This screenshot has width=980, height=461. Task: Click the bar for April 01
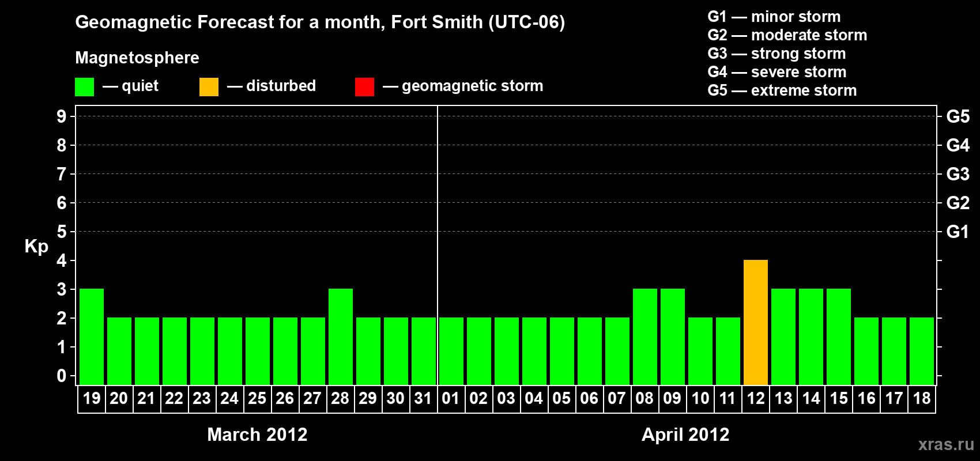(x=451, y=352)
